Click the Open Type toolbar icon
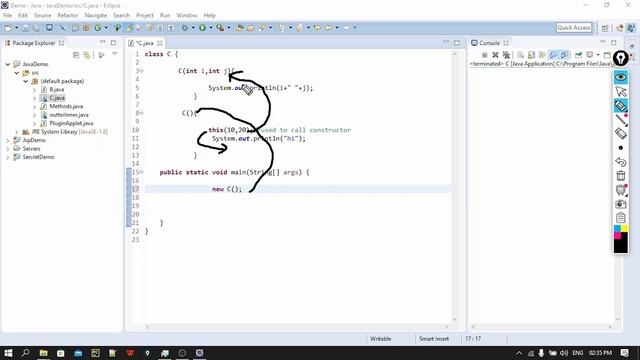 (240, 28)
